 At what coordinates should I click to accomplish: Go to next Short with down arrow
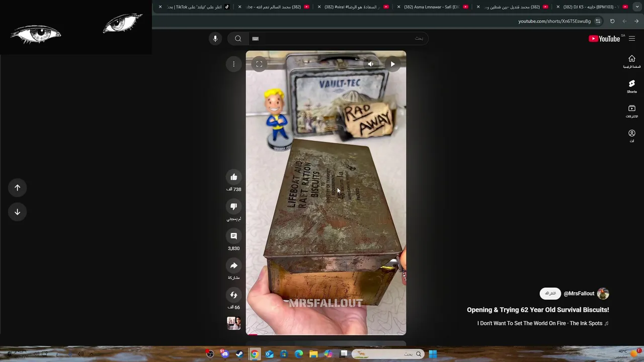click(17, 212)
